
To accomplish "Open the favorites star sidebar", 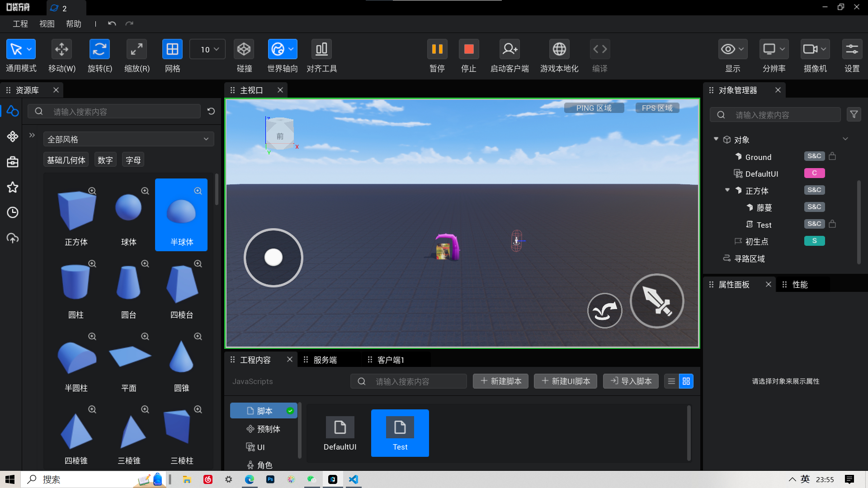I will (13, 187).
